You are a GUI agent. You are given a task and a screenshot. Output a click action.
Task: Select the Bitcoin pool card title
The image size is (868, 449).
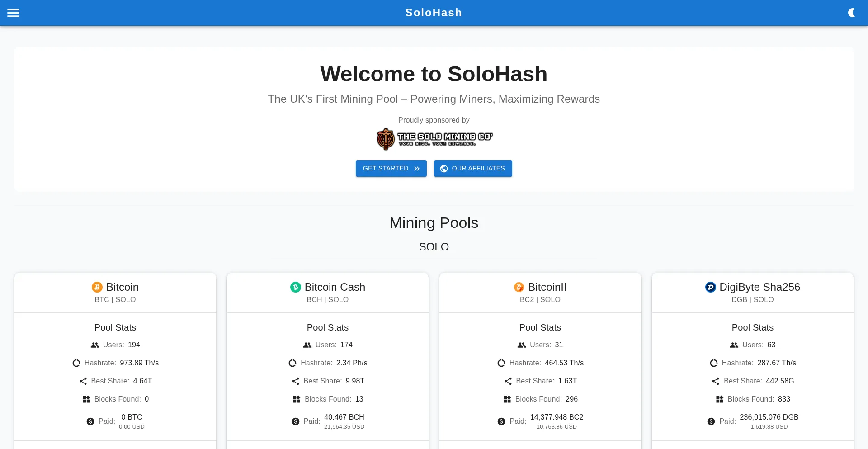(123, 287)
